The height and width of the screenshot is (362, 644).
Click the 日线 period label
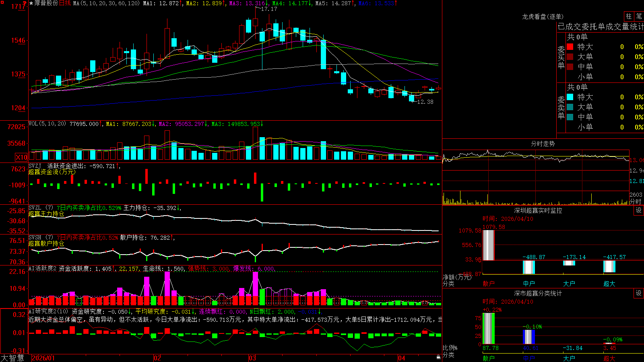click(65, 3)
